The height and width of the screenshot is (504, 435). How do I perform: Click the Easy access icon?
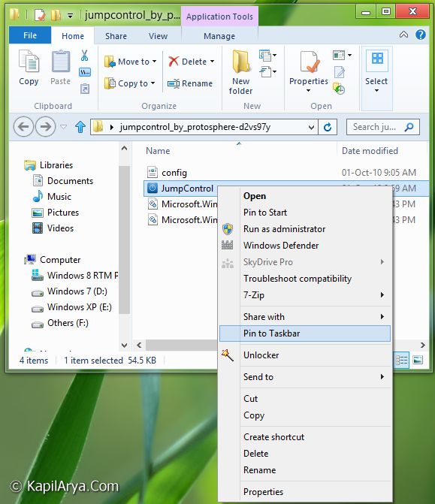[265, 71]
